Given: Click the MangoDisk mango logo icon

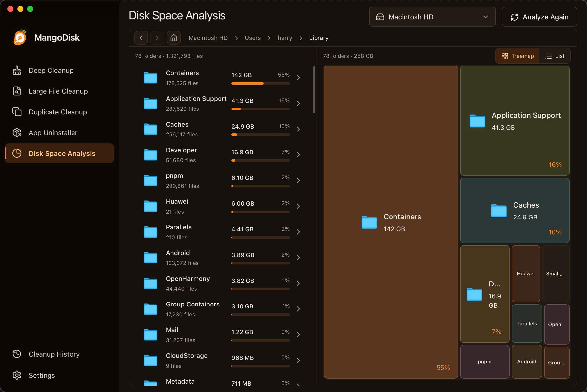Looking at the screenshot, I should [20, 38].
